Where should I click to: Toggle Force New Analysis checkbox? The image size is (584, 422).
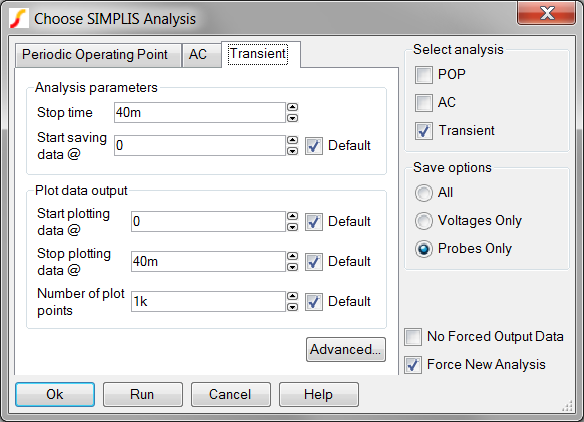[x=413, y=365]
